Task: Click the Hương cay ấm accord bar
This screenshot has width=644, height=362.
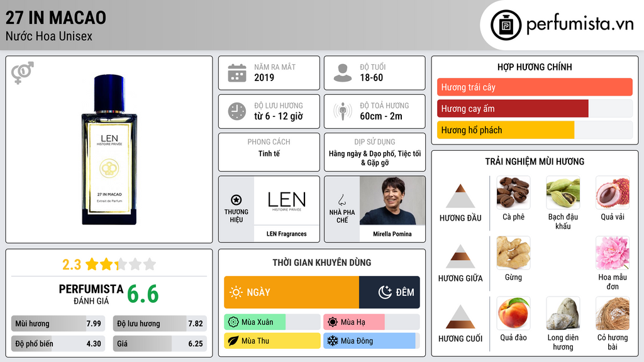Action: [535, 108]
